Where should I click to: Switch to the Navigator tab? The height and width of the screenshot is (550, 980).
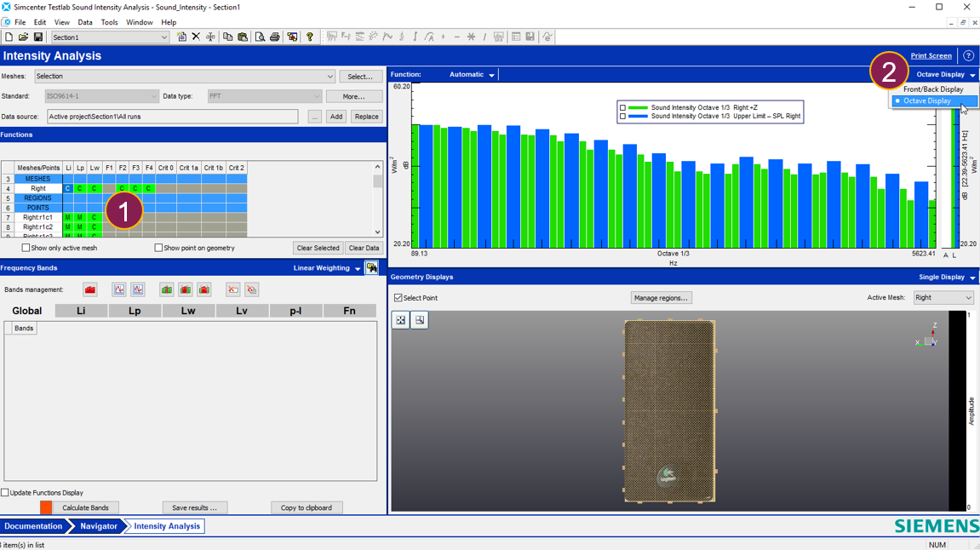(x=98, y=526)
